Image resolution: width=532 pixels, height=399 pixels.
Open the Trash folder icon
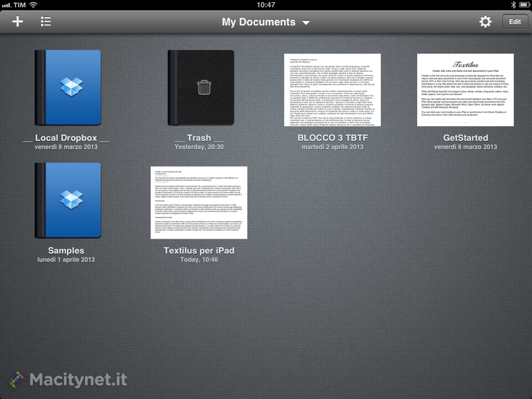click(x=201, y=88)
